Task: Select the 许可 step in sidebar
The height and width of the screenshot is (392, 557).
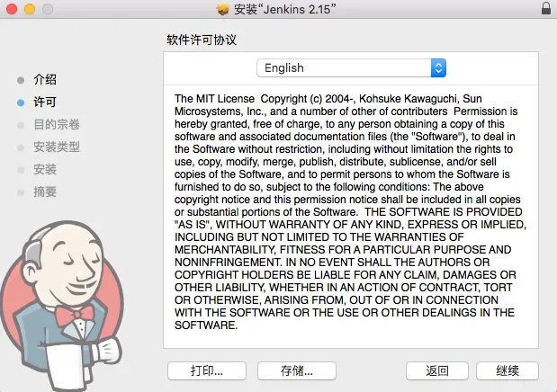Action: pos(45,102)
